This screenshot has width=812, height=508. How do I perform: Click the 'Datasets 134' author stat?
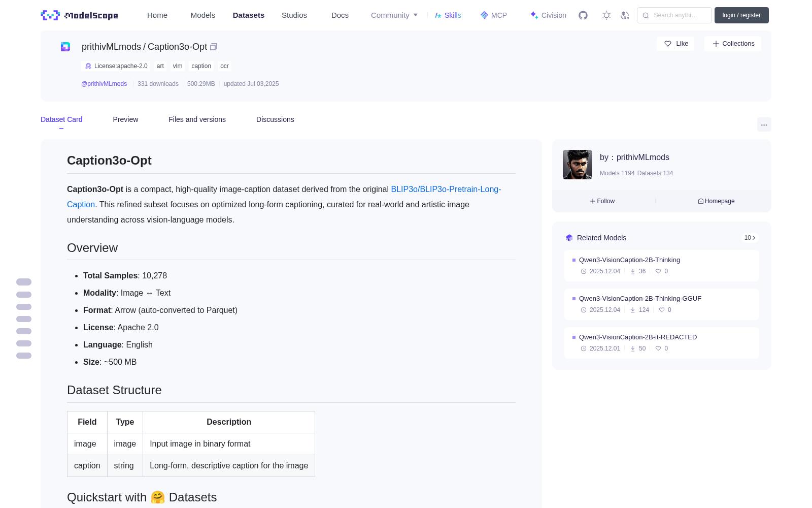tap(655, 173)
